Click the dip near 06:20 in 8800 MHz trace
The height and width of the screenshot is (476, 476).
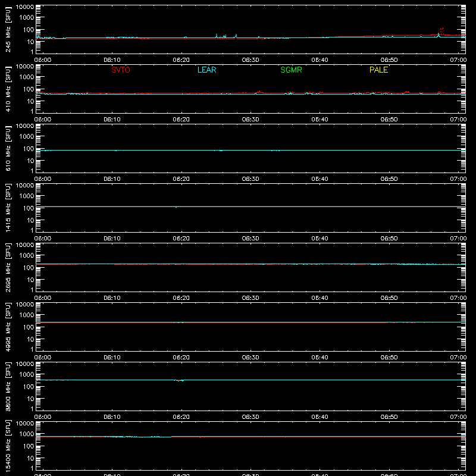tap(179, 380)
